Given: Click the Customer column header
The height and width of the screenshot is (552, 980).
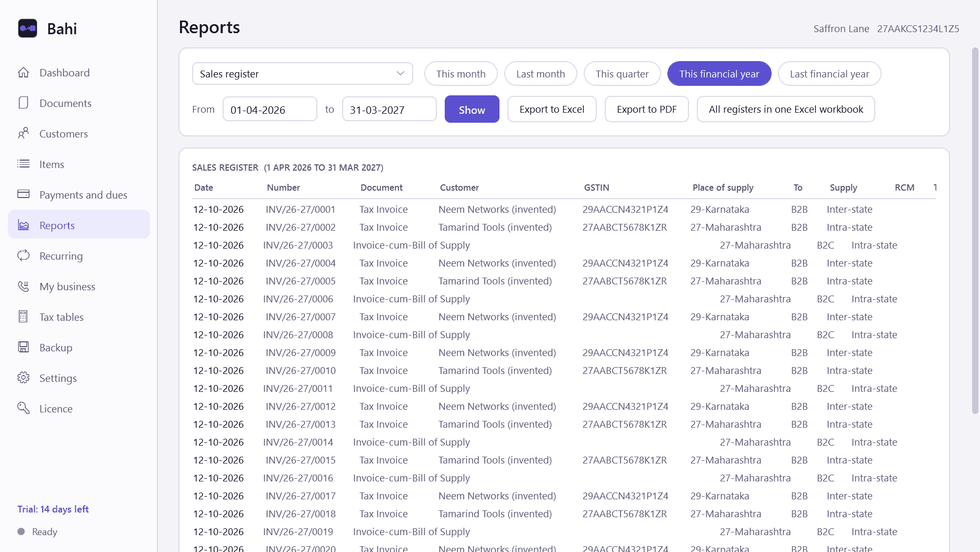Looking at the screenshot, I should click(459, 188).
